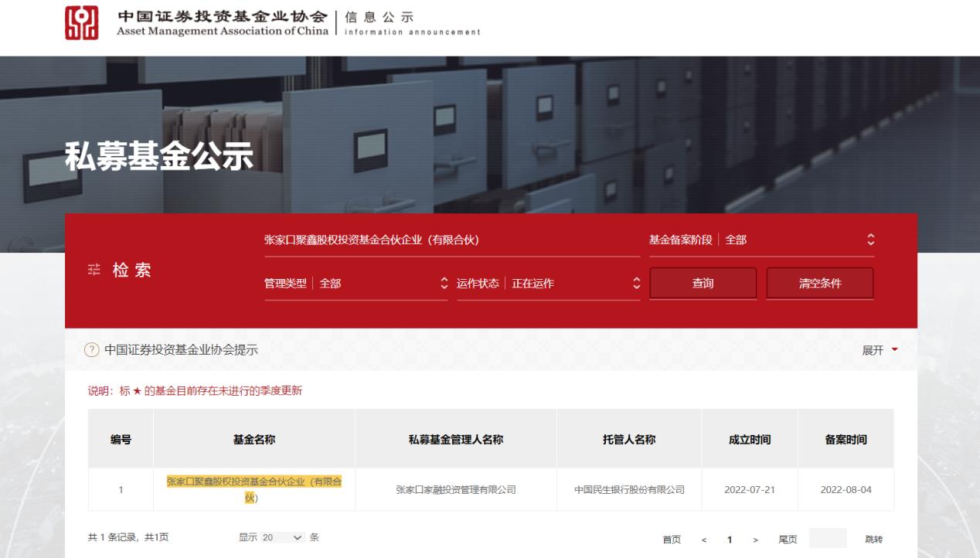Expand the 展开 tips section
The image size is (980, 558).
[x=880, y=350]
